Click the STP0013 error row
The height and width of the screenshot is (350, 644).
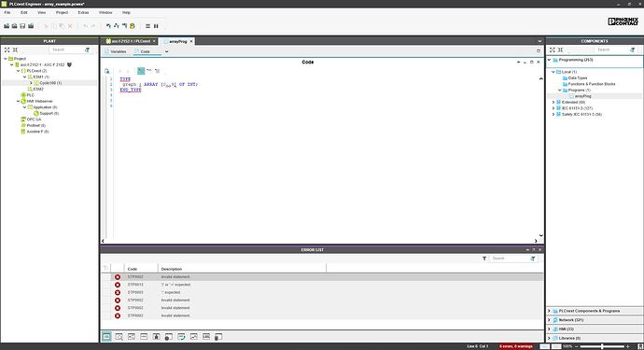(322, 285)
